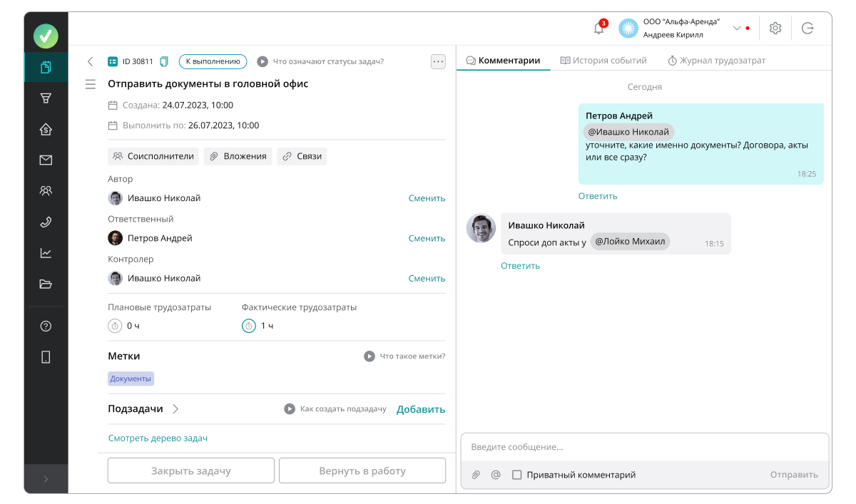Expand the left sidebar with bottom arrow
The height and width of the screenshot is (504, 856).
click(x=46, y=479)
